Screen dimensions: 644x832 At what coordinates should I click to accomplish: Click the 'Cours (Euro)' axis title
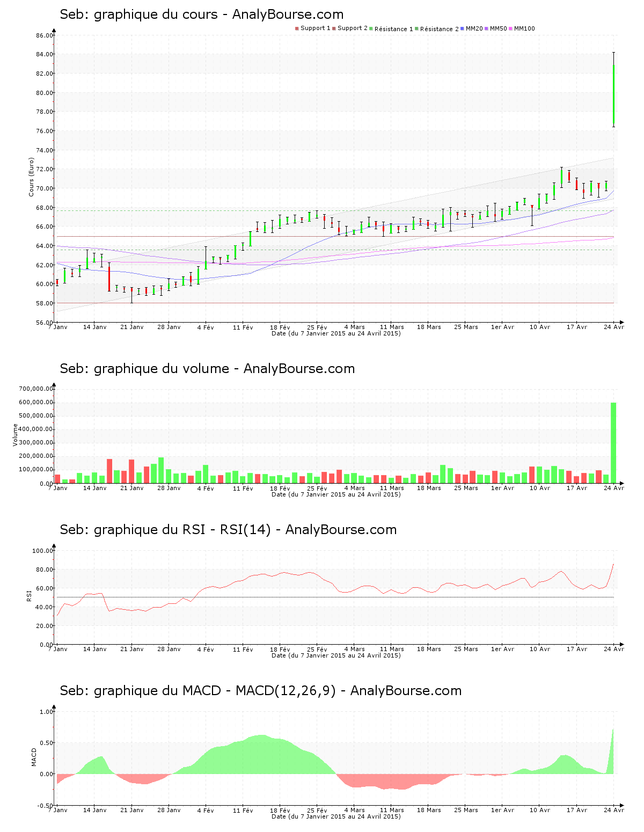31,177
